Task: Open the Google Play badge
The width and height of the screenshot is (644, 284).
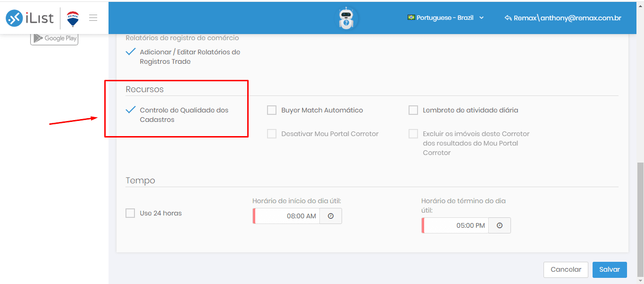Action: coord(54,39)
